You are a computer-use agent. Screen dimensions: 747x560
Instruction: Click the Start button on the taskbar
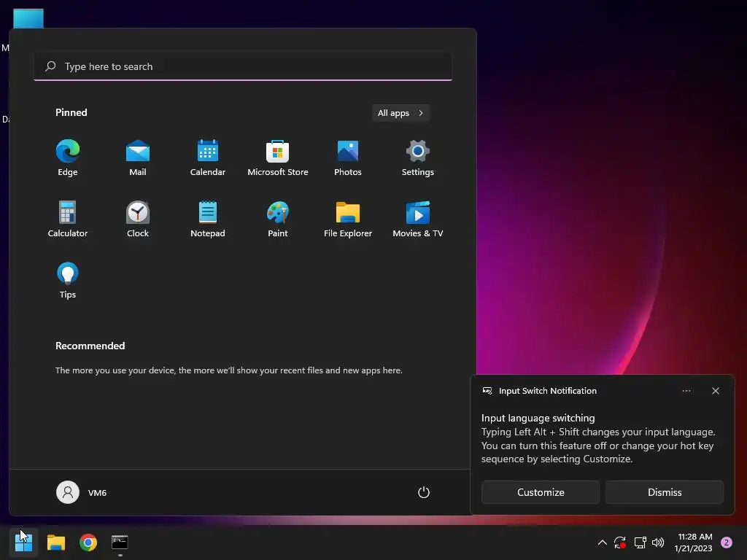23,542
